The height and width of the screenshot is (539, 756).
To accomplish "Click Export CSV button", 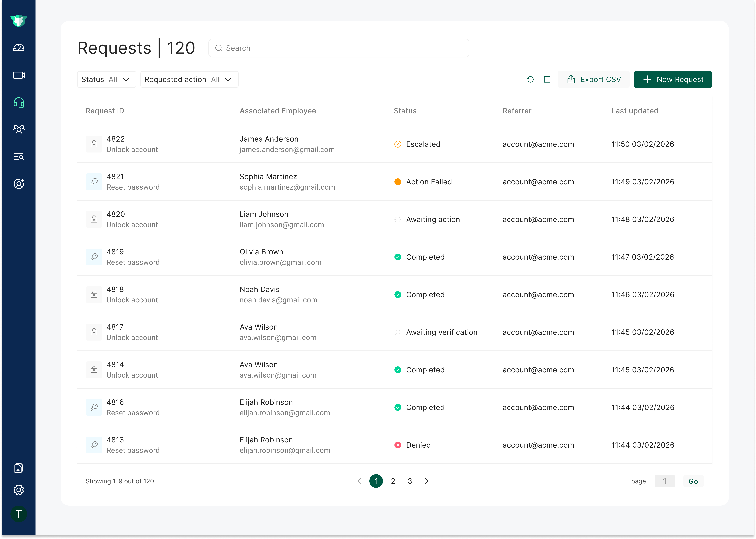I will coord(593,79).
